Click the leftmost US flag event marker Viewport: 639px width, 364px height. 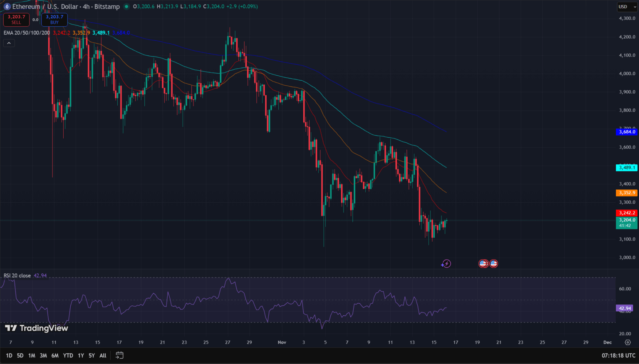[483, 263]
